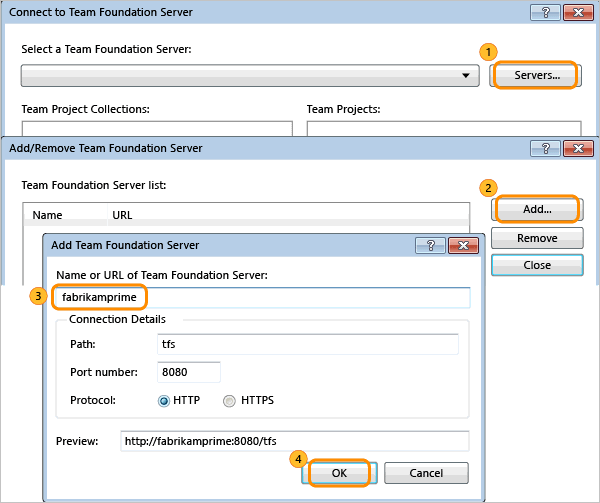This screenshot has height=503, width=600.
Task: Click the Team Project Collections list box
Action: pos(157,129)
